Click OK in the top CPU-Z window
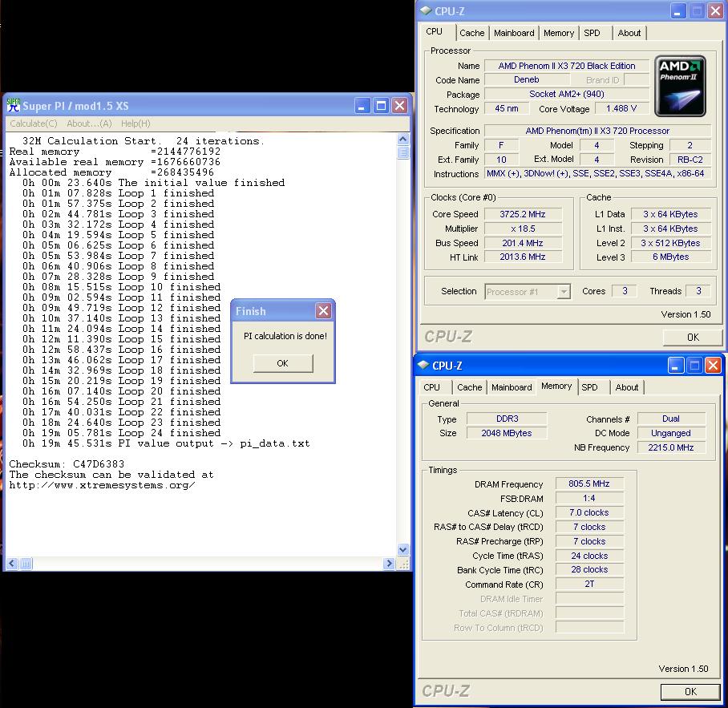728x708 pixels. 693,337
